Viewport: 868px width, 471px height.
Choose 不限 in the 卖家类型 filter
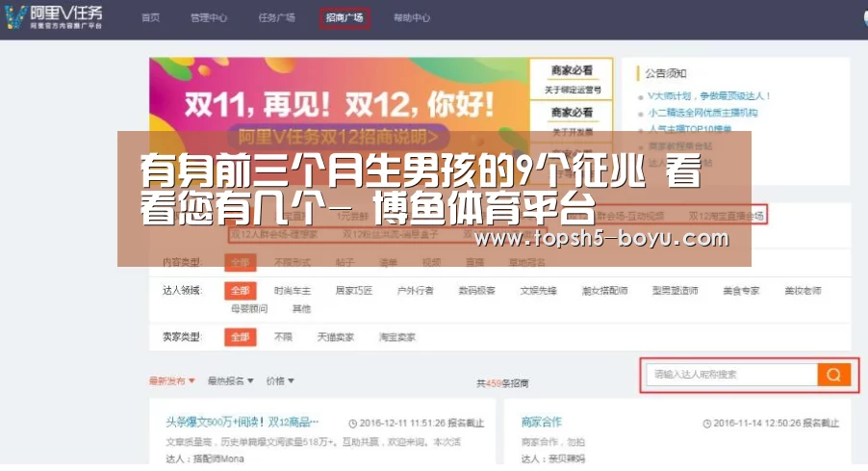[x=283, y=337]
